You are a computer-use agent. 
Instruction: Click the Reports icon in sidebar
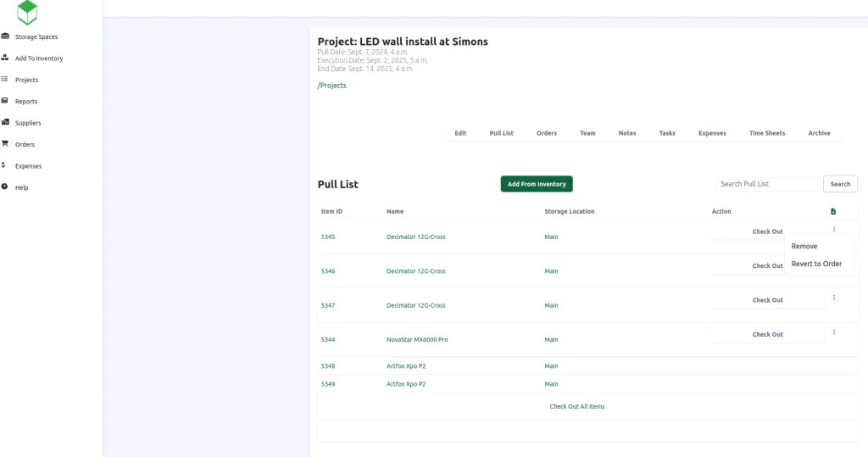4,101
